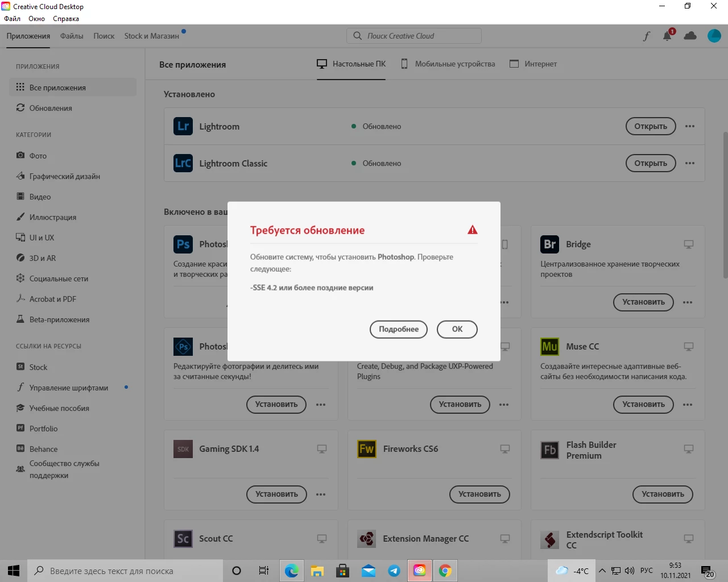Click the Muse CC app icon

[550, 346]
